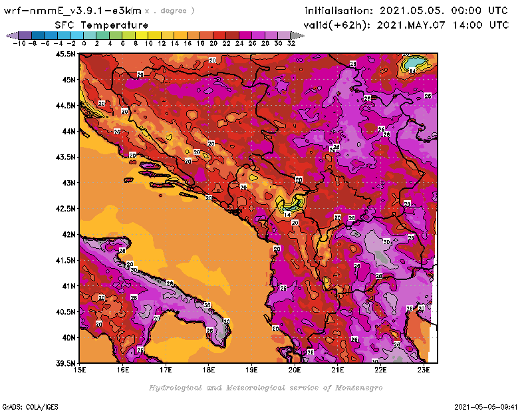Image resolution: width=532 pixels, height=411 pixels.
Task: Click the '32' value under the color bar
Action: click(x=291, y=43)
